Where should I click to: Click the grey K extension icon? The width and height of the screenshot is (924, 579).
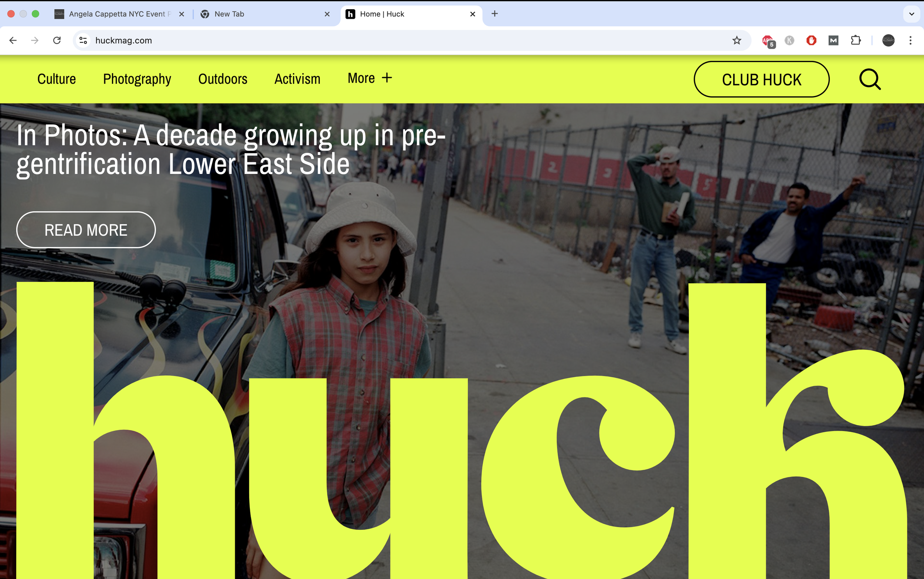pyautogui.click(x=789, y=40)
